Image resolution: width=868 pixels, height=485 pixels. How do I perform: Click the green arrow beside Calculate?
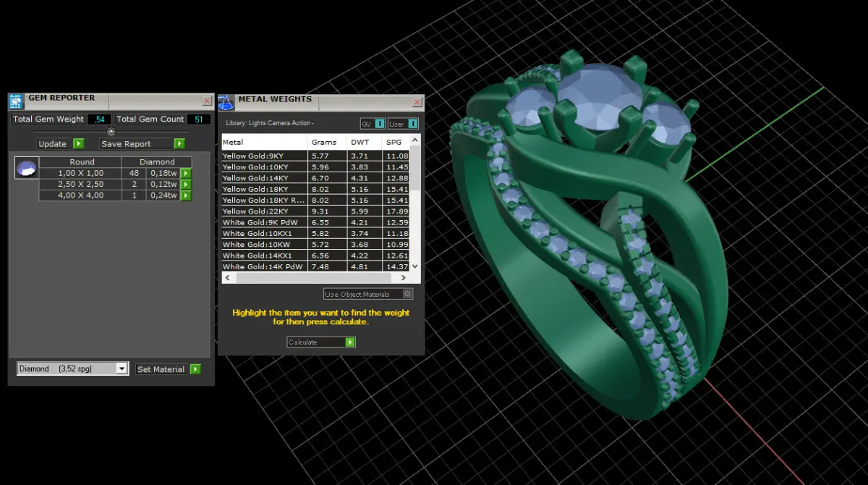point(350,342)
